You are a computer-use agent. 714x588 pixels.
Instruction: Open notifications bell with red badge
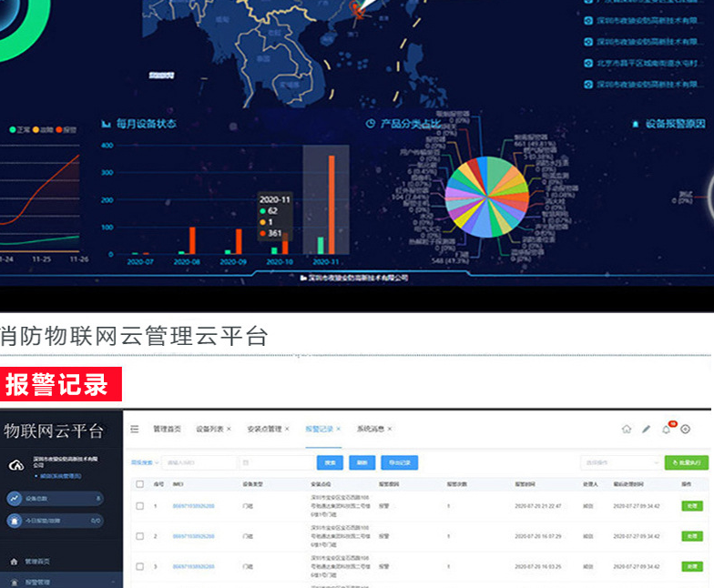(667, 430)
